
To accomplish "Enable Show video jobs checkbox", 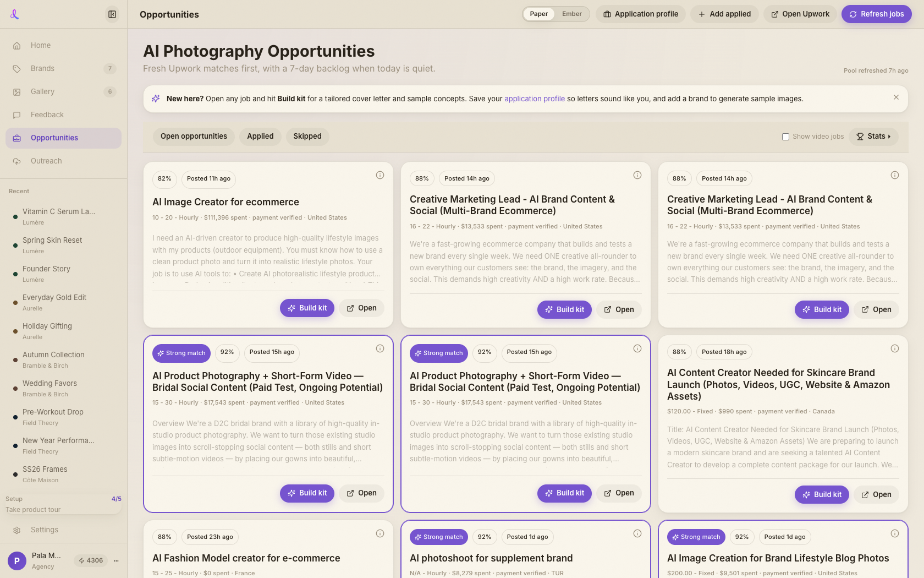I will click(x=785, y=137).
